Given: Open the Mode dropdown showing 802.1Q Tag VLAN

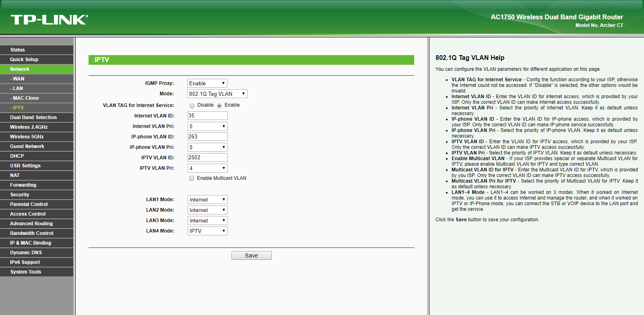Looking at the screenshot, I should pos(217,94).
